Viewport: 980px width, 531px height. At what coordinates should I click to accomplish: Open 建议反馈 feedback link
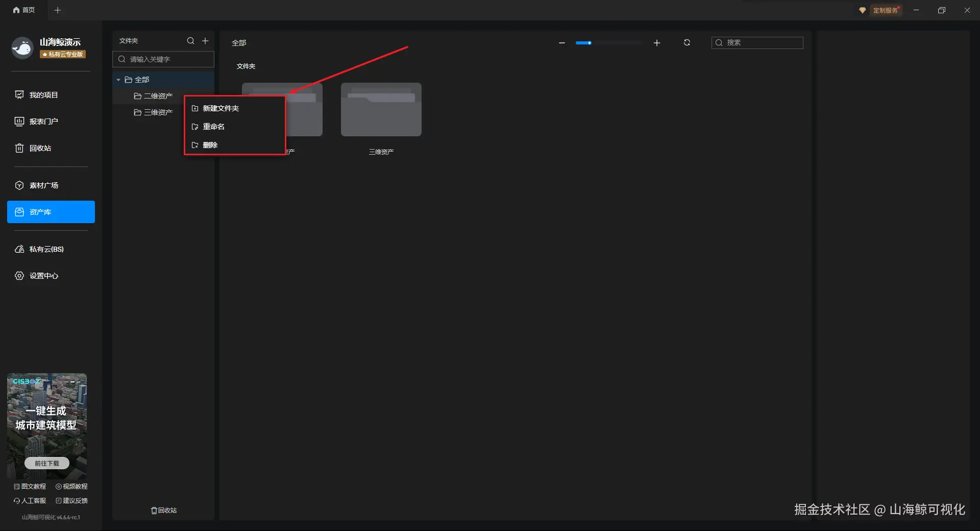pos(71,501)
